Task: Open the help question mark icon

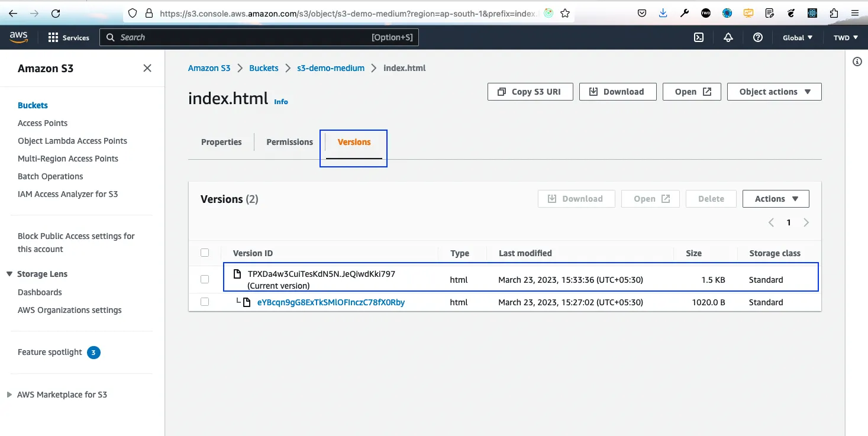Action: pyautogui.click(x=758, y=37)
